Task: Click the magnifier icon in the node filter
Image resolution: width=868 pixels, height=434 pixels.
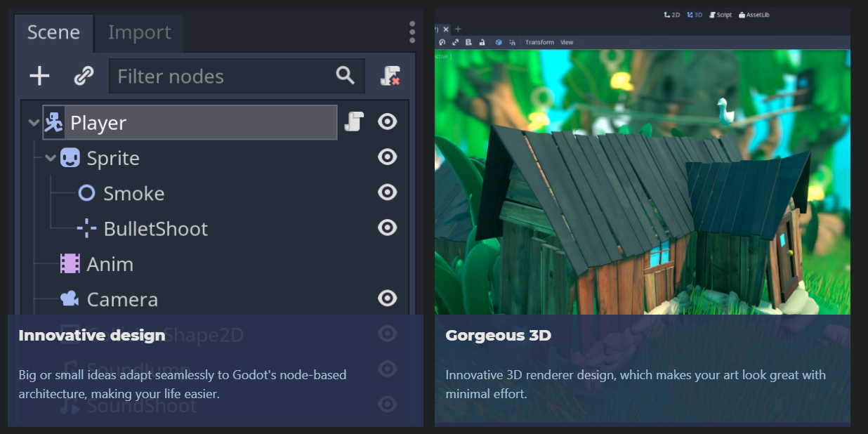Action: coord(344,76)
